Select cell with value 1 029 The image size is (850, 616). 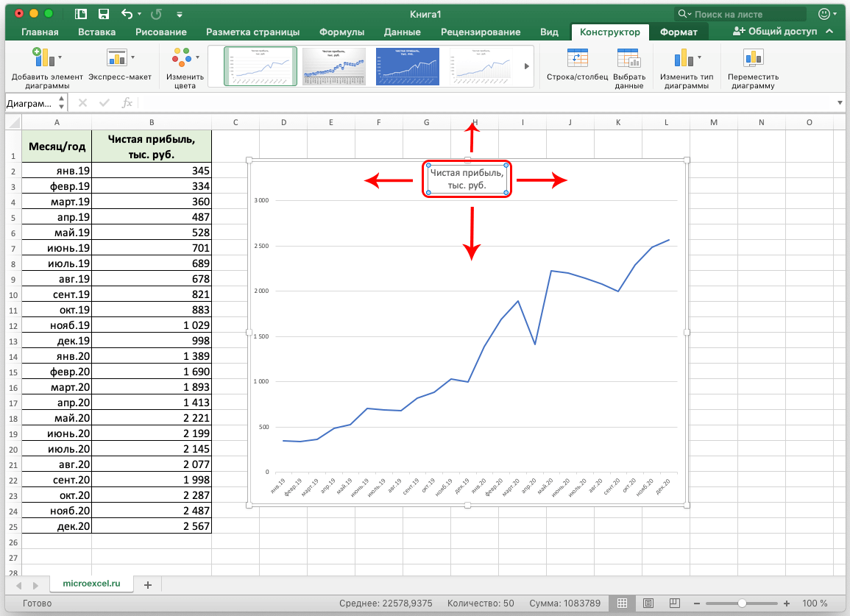tap(152, 325)
